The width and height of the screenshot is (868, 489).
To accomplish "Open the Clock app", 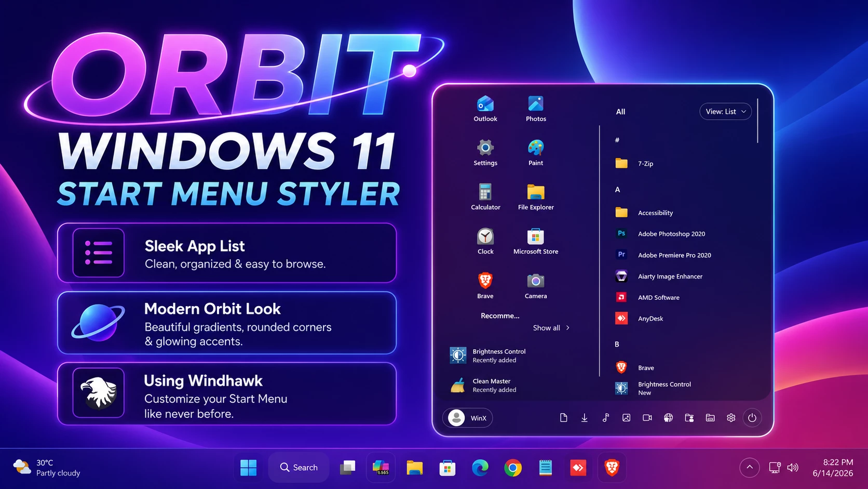I will (x=485, y=242).
